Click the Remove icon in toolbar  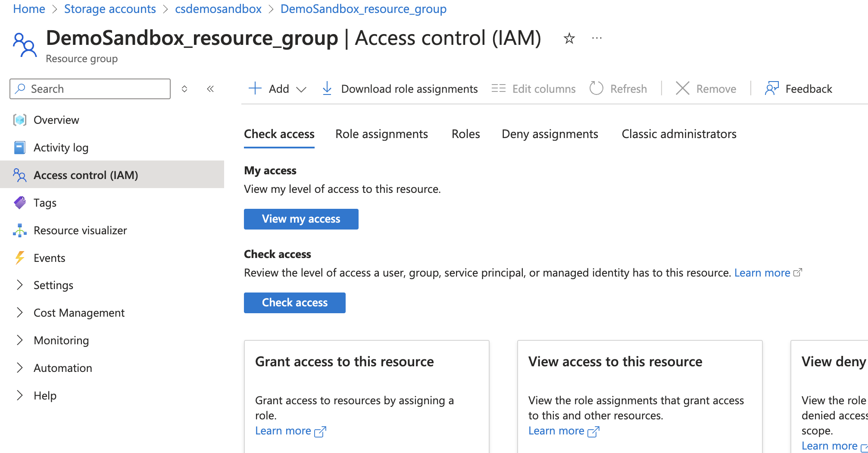pos(683,89)
